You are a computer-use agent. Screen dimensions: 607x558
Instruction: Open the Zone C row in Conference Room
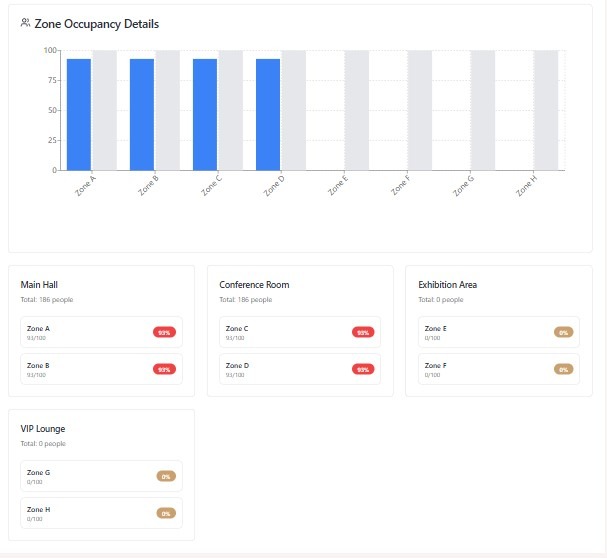click(285, 332)
